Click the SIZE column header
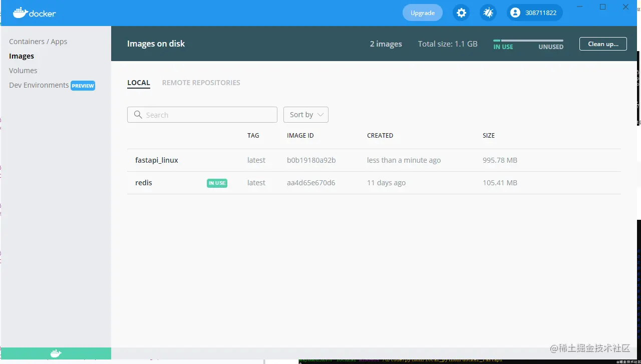641x364 pixels. click(x=489, y=136)
